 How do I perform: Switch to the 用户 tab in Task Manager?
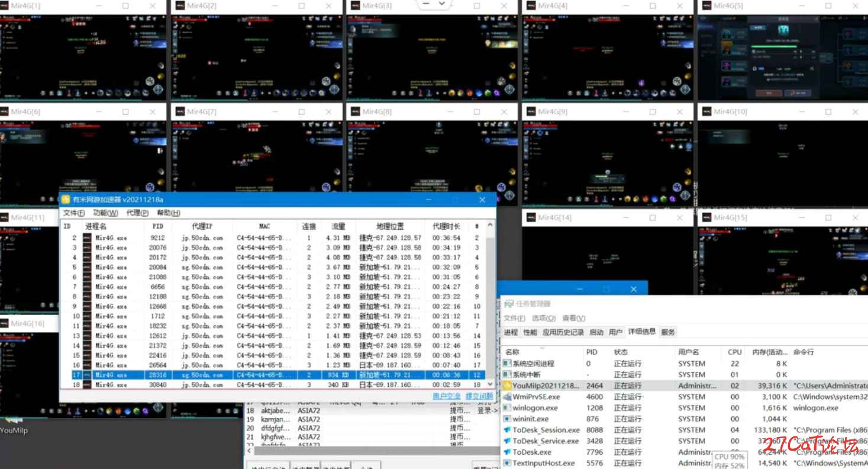click(x=615, y=332)
